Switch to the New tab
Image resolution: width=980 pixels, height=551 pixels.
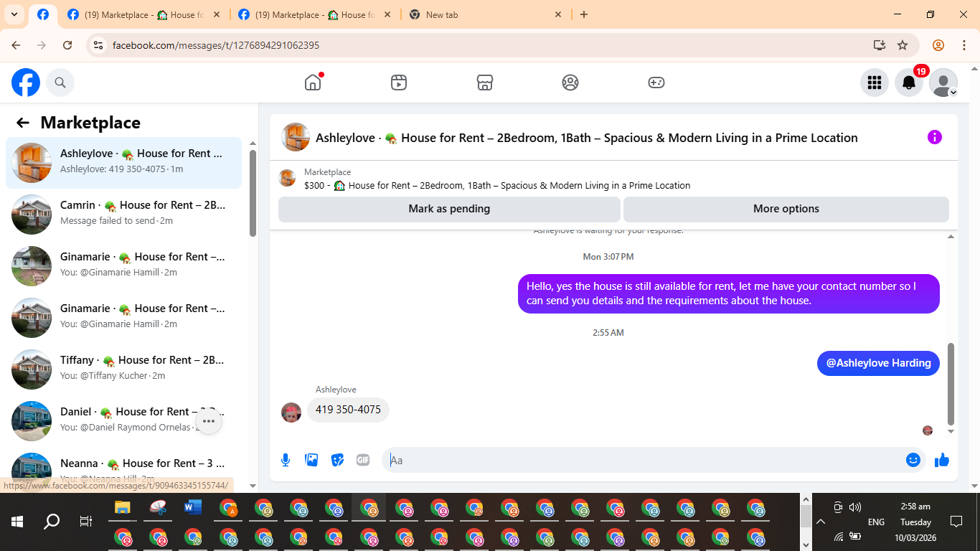pyautogui.click(x=485, y=14)
